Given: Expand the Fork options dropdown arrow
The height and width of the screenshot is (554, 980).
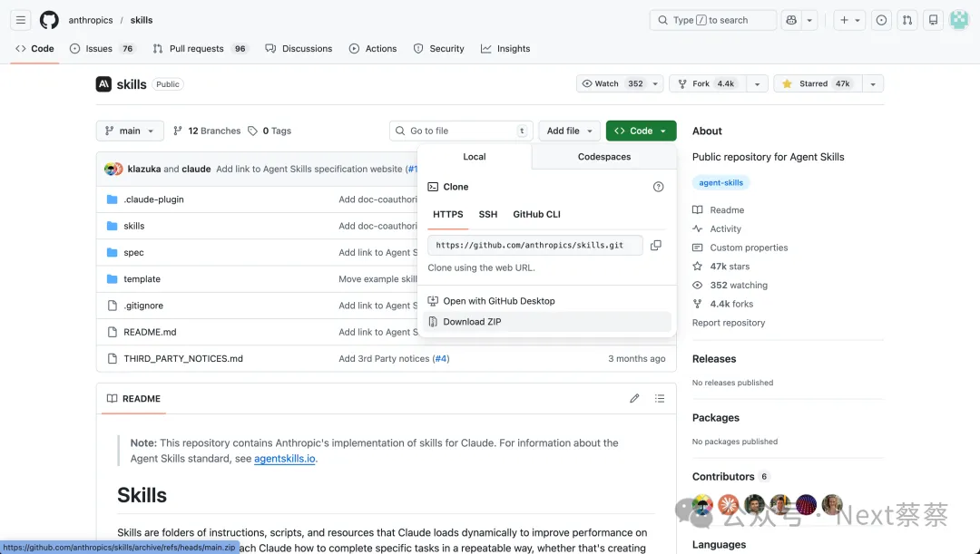Looking at the screenshot, I should (x=756, y=83).
